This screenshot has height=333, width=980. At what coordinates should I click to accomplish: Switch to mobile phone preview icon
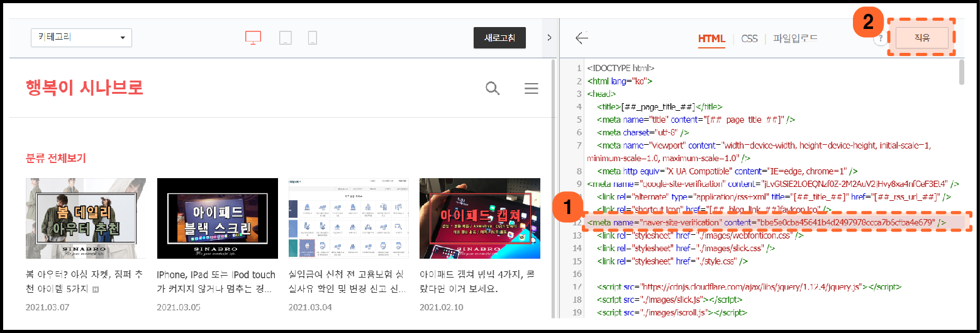312,38
